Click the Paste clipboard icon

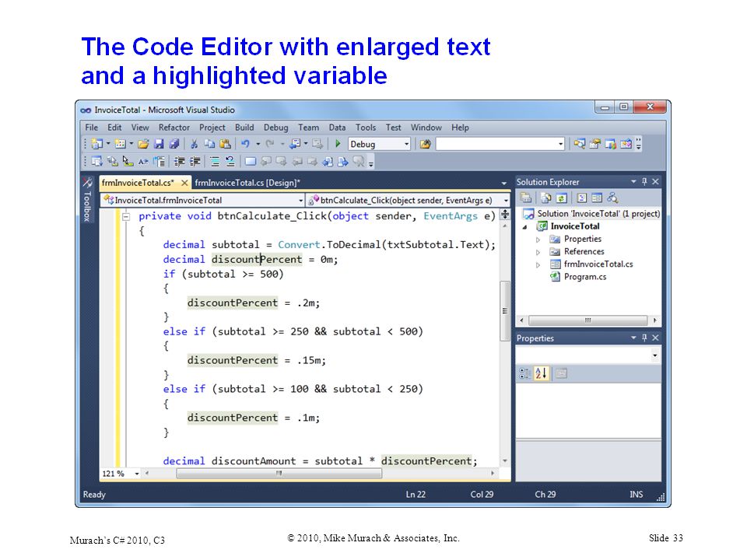click(x=226, y=144)
